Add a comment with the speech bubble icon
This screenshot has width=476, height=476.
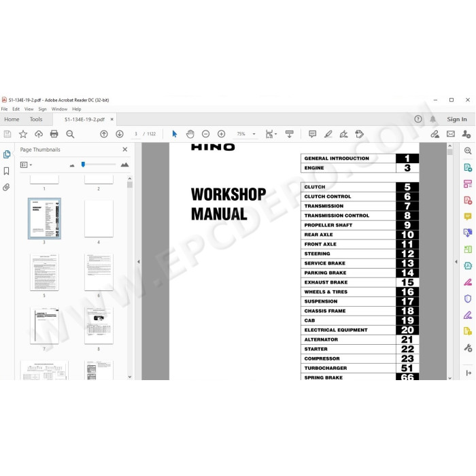point(312,134)
